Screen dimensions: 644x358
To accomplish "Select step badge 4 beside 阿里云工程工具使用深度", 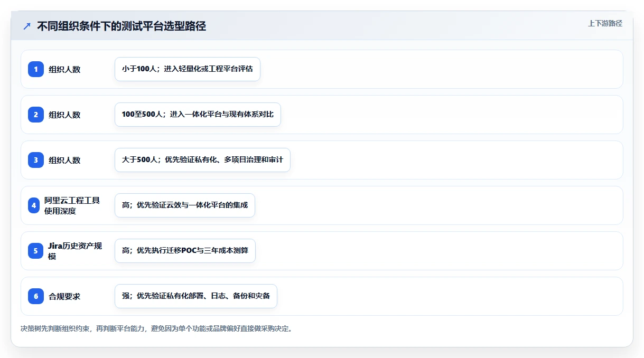I will tap(34, 205).
